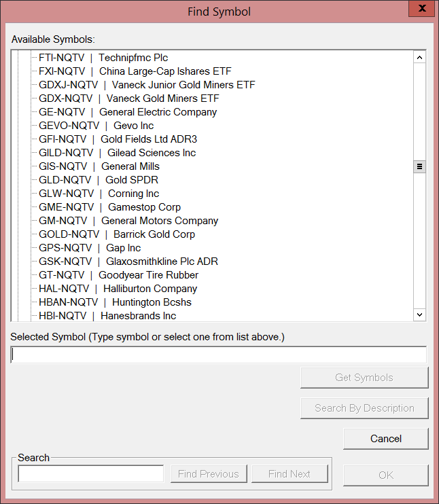Select GLW-NQTV Corning Inc

(99, 194)
